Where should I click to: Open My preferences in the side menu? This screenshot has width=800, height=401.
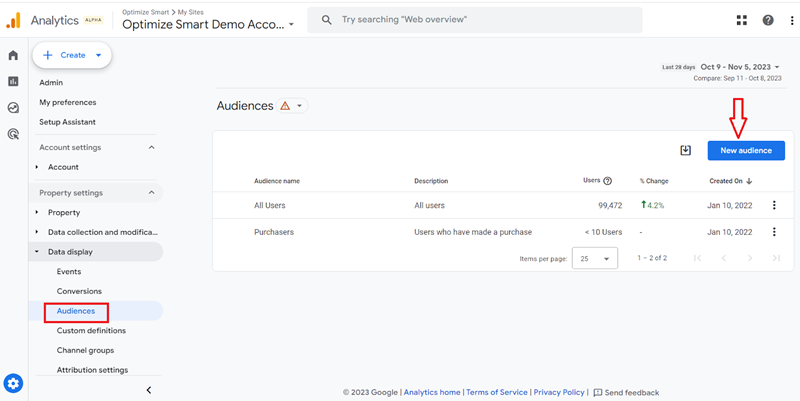68,103
